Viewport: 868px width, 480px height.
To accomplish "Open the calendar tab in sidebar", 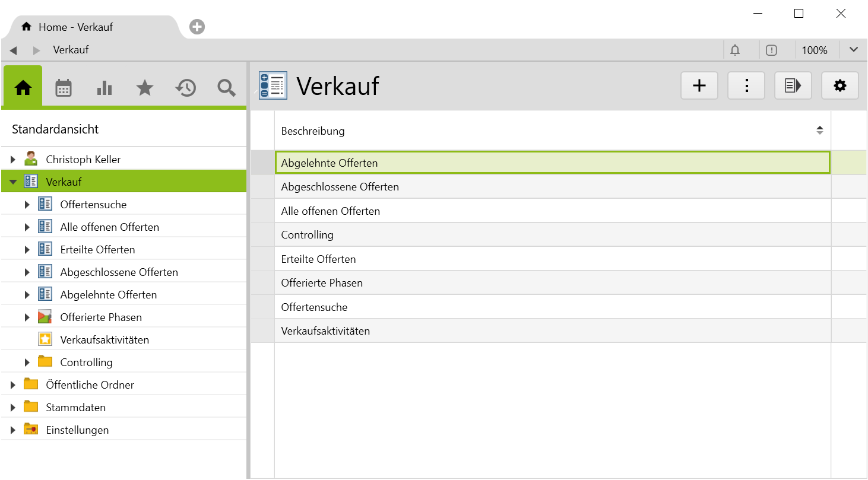I will [x=64, y=88].
